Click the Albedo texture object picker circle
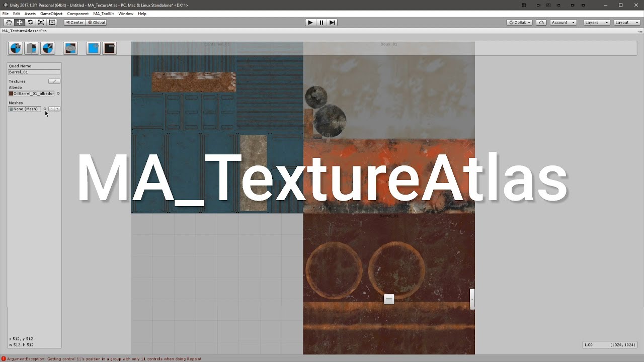 click(x=58, y=94)
